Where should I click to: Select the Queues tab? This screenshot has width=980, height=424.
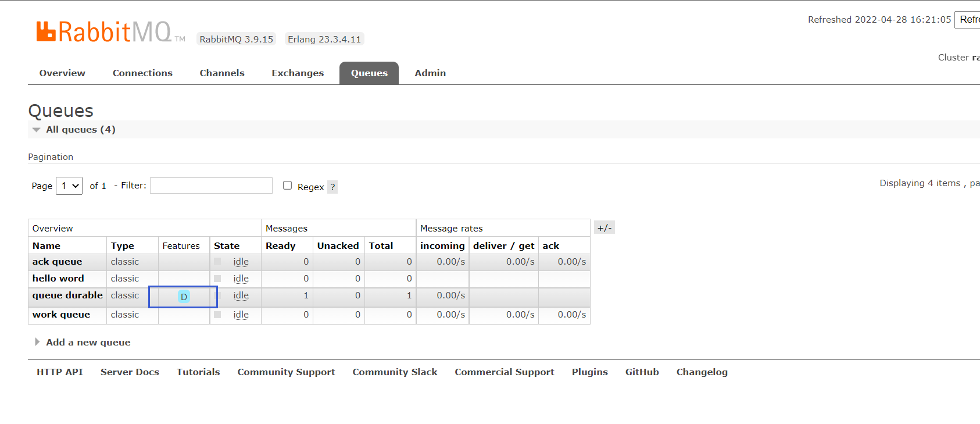pos(369,73)
